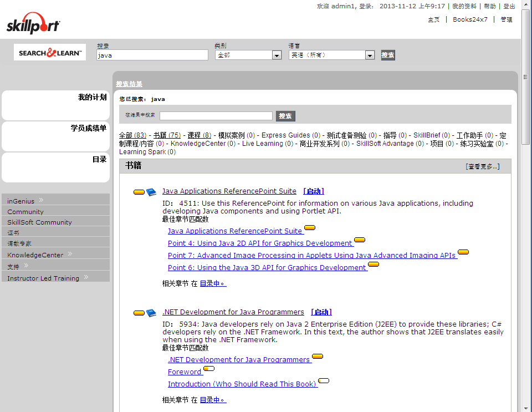
Task: Click the relevance indicator after Point 4 chapter link
Action: (360, 240)
